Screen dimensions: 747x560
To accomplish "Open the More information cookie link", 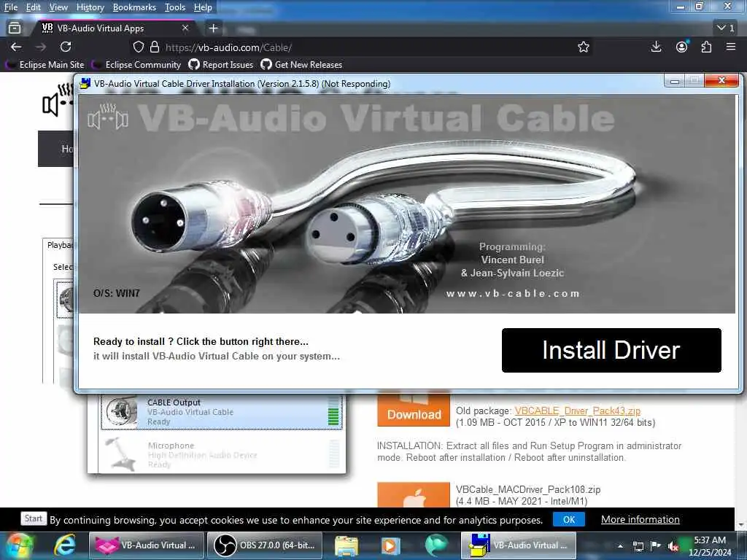I will pos(640,519).
